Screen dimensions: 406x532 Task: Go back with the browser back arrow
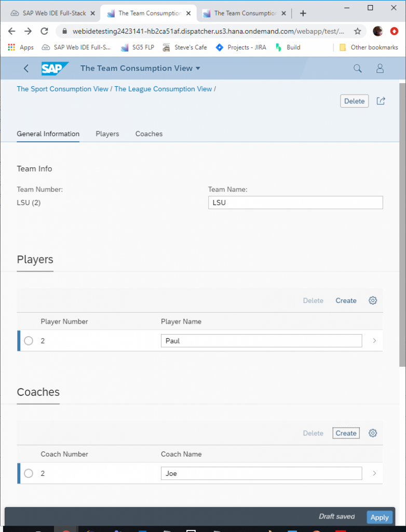pos(11,31)
